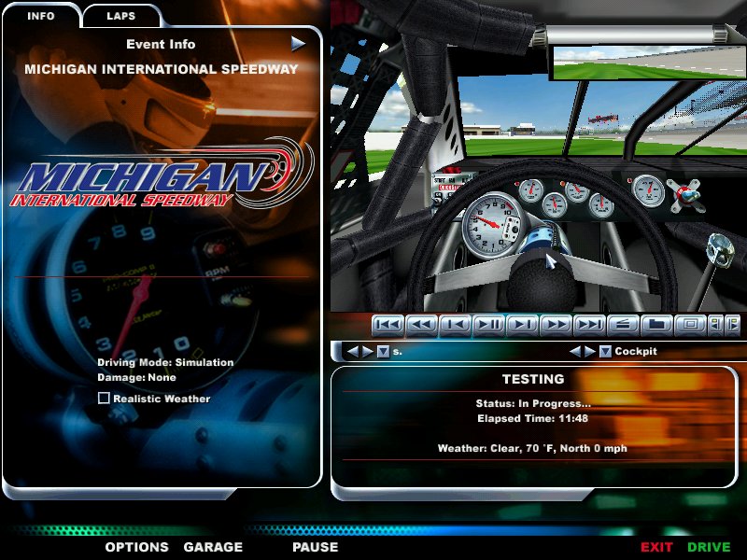Viewport: 747px width, 560px height.
Task: Rewind replay to the start
Action: 388,325
